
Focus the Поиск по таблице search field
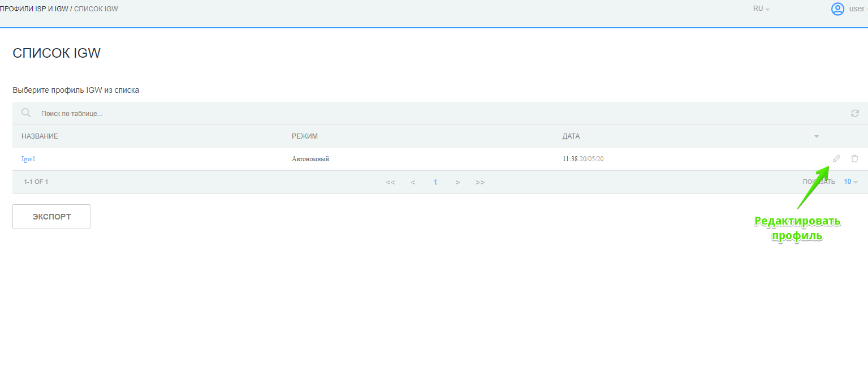tap(226, 114)
